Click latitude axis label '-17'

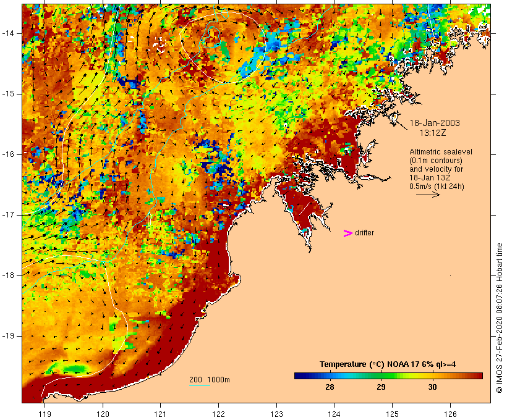pyautogui.click(x=7, y=215)
